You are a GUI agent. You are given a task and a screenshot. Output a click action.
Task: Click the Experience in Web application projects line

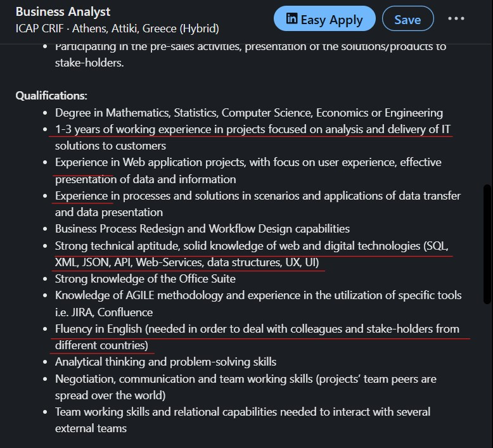pos(248,162)
